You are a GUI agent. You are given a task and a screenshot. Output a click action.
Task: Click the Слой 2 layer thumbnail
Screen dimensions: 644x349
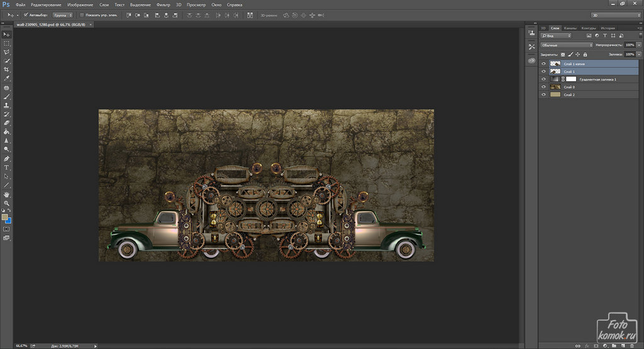click(555, 94)
